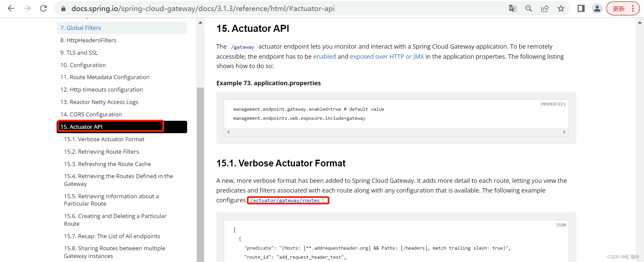Viewport: 644px width, 262px height.
Task: Open 15.5. Retrieving Information about a Route
Action: [111, 200]
